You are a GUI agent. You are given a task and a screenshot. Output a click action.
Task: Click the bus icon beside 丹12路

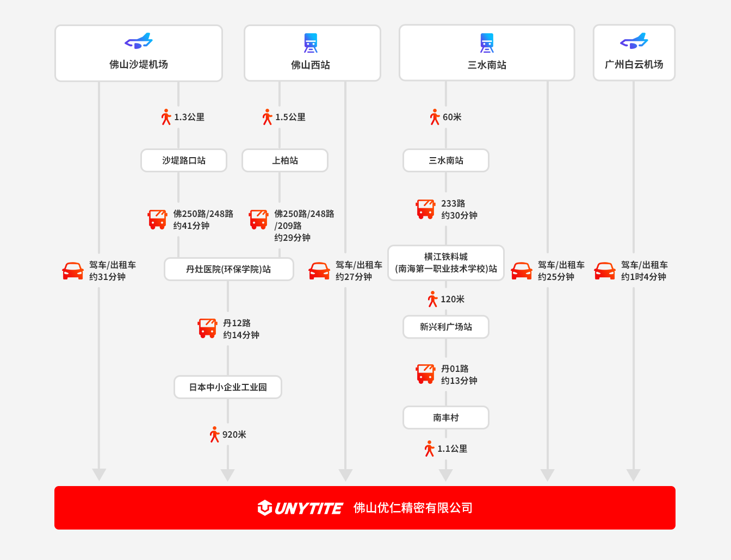click(x=207, y=328)
